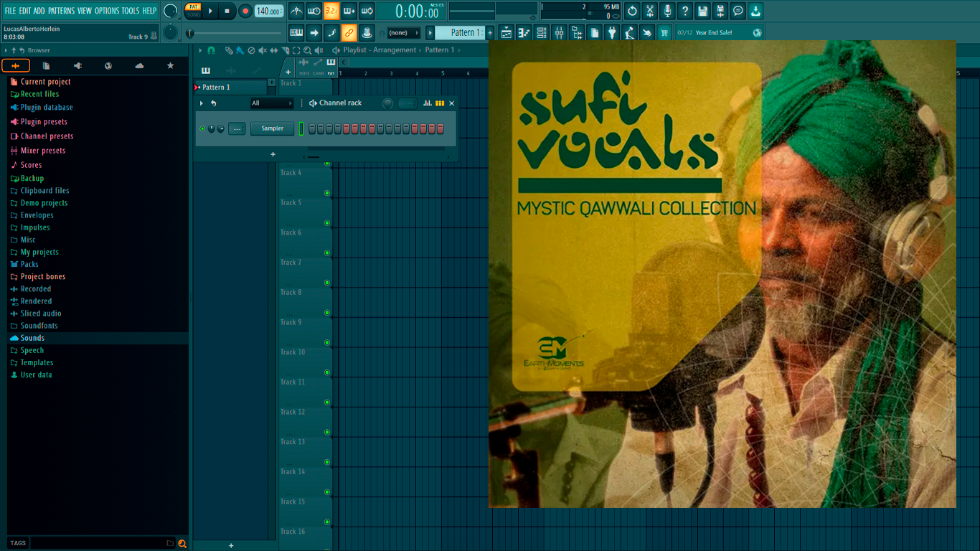This screenshot has width=980, height=551.
Task: Save the project with the floppy icon
Action: (x=702, y=11)
